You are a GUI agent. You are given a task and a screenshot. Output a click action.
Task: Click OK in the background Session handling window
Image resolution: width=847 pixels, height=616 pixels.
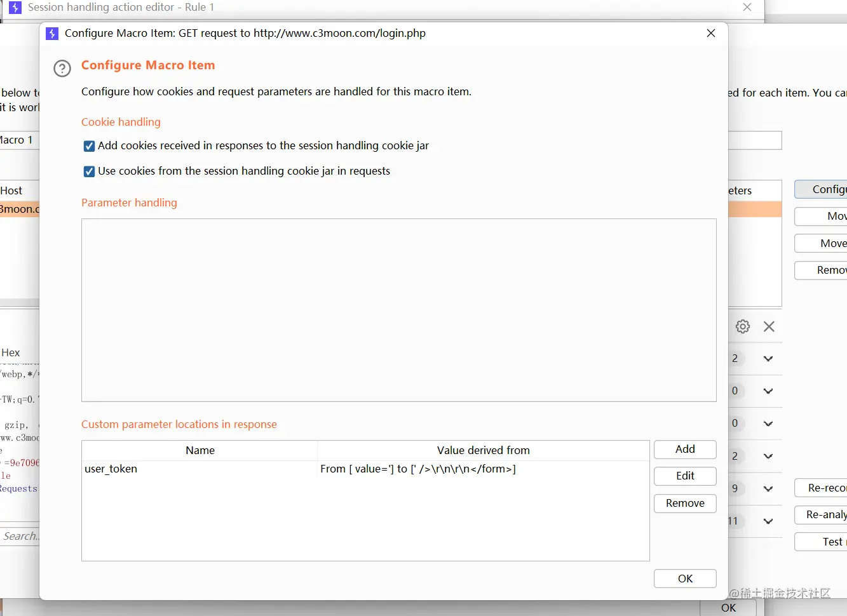coord(729,608)
